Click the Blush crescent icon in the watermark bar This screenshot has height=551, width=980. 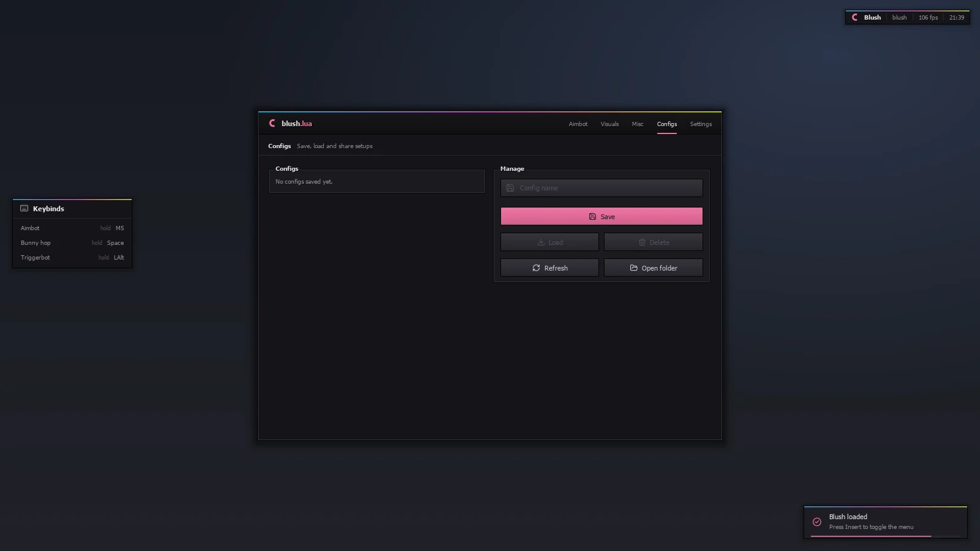[x=855, y=17]
